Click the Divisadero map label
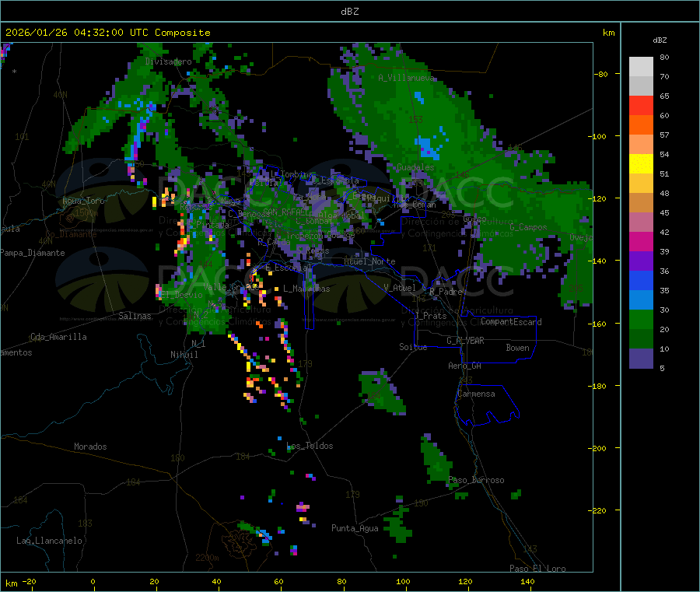 point(168,61)
